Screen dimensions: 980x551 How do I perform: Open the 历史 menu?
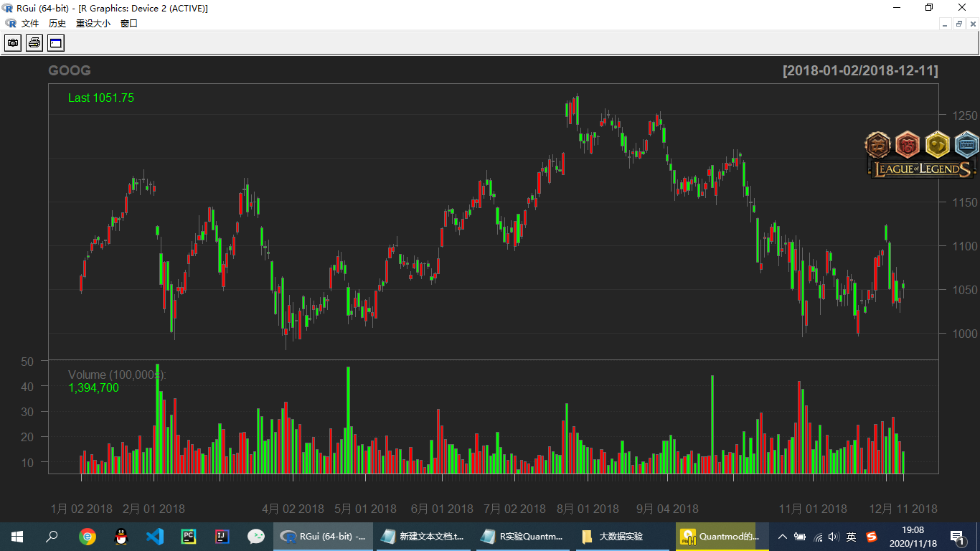(x=57, y=24)
